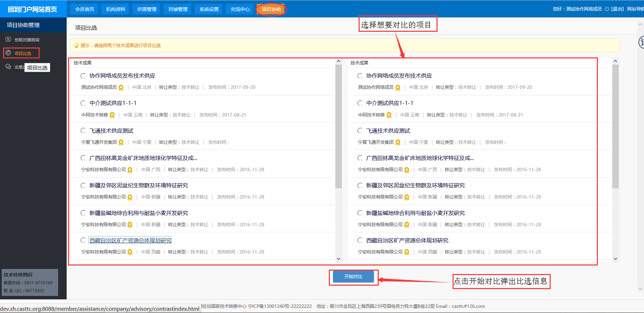This screenshot has height=313, width=644.
Task: Click 新疆及邻区泥盆纪生物群及环境特征研究 title in left list
Action: [139, 186]
